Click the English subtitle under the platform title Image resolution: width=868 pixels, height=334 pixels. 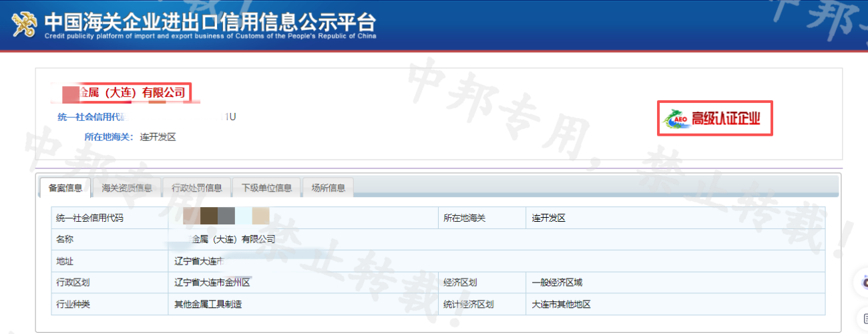[210, 36]
